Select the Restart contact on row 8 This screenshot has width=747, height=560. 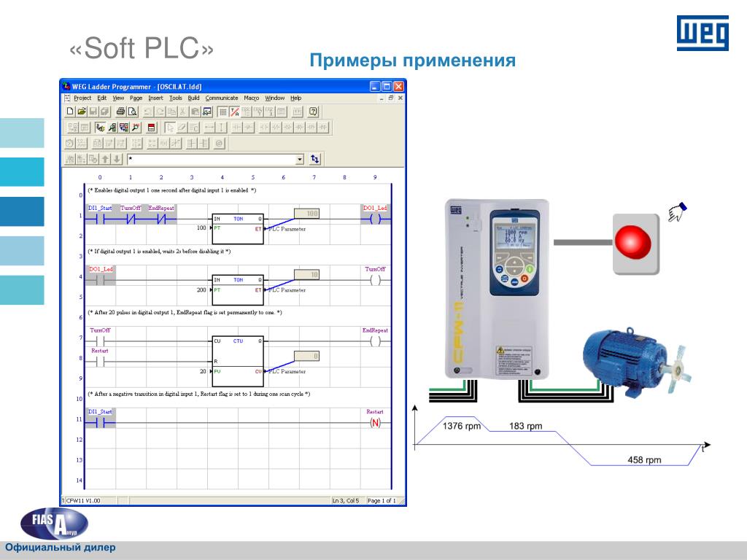click(100, 362)
